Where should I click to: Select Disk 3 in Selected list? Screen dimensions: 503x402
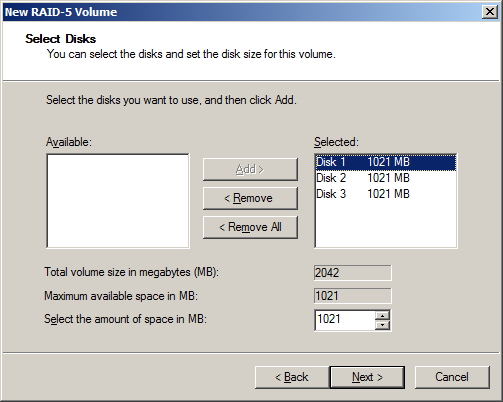pos(386,194)
